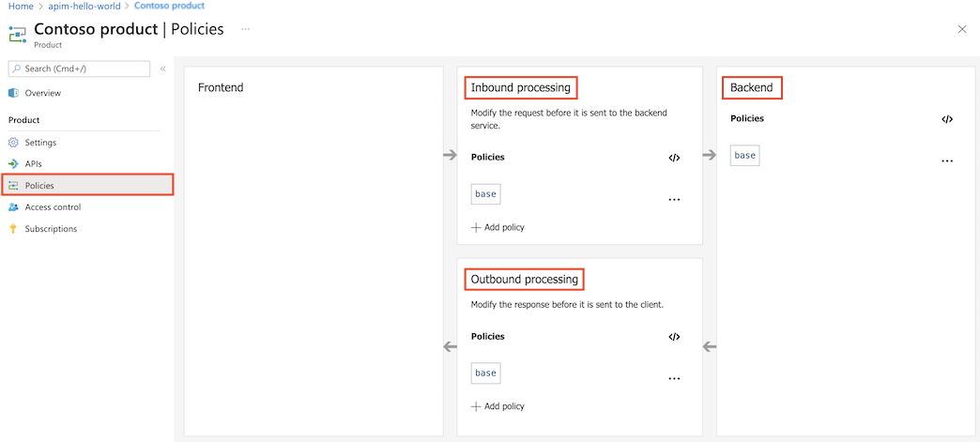Add policy to Inbound processing
The width and height of the screenshot is (980, 442).
pyautogui.click(x=498, y=227)
